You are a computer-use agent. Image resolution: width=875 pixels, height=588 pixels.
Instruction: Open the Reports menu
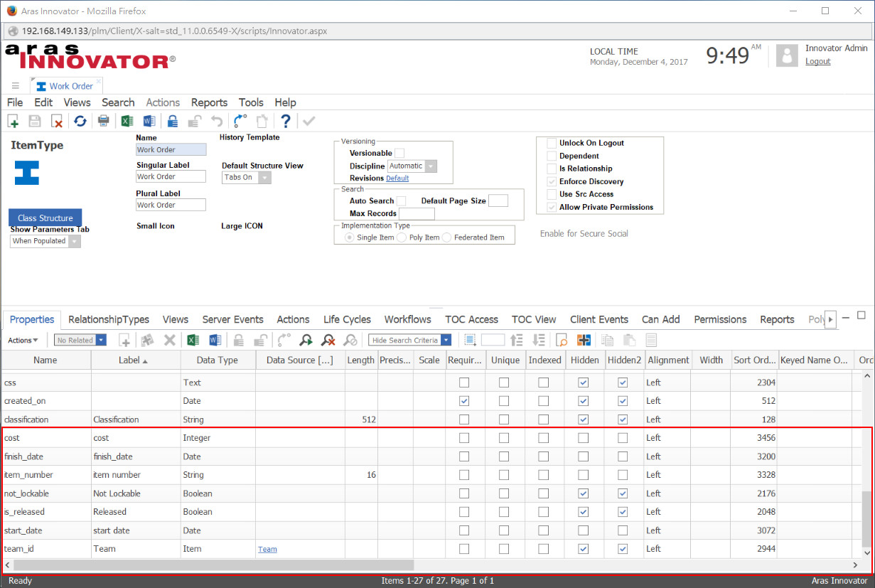click(209, 102)
